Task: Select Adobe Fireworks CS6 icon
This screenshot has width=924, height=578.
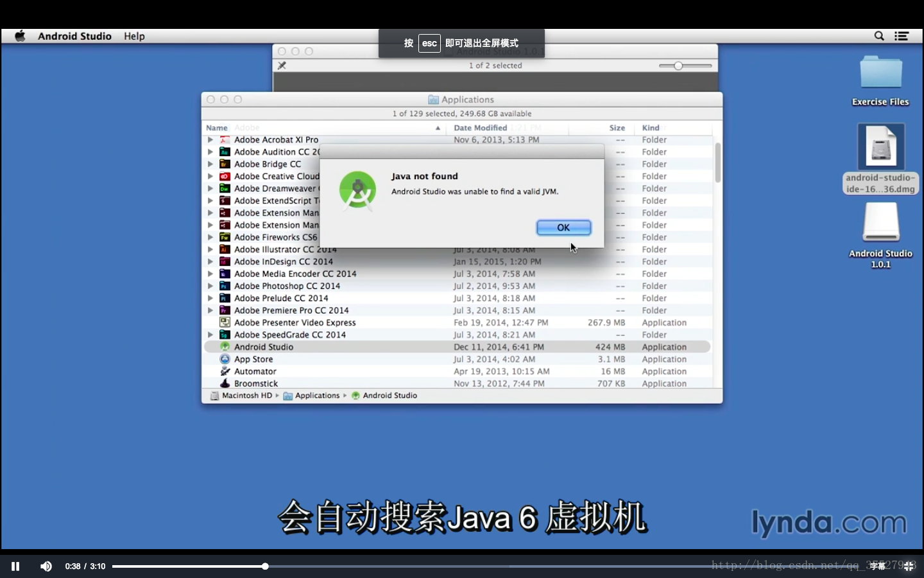Action: [x=225, y=237]
